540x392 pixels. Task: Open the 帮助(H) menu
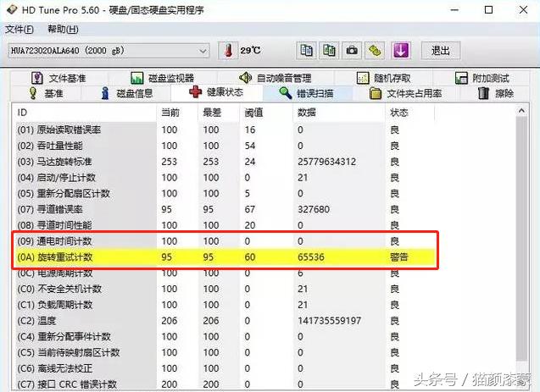pyautogui.click(x=63, y=30)
